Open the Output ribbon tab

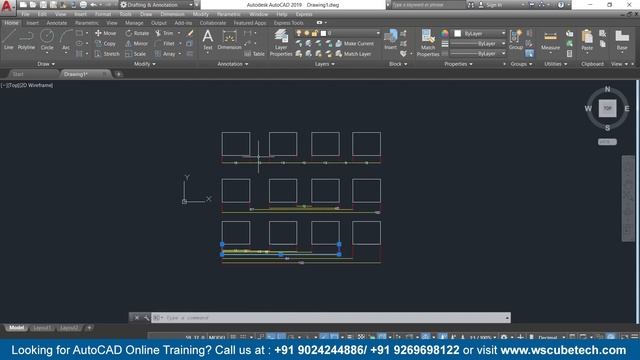[159, 23]
